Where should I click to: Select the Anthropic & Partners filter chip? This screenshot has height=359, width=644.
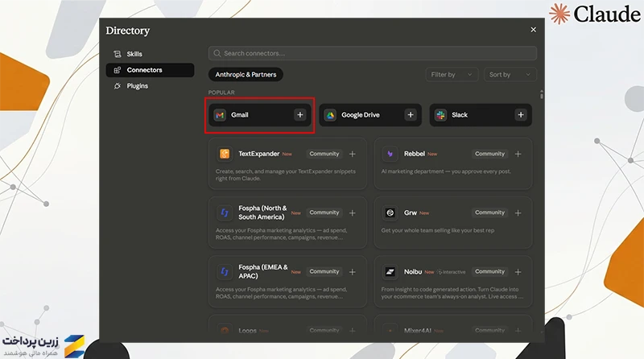[246, 74]
